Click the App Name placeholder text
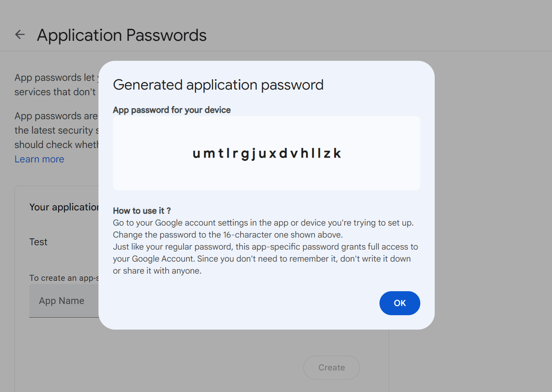Screen dimensions: 552x392 (62, 300)
